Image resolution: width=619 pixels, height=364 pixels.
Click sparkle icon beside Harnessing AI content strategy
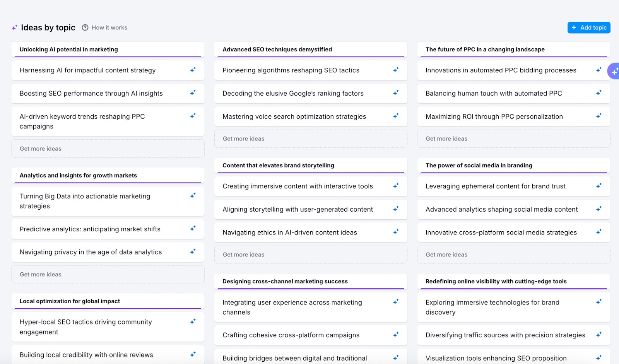click(193, 70)
